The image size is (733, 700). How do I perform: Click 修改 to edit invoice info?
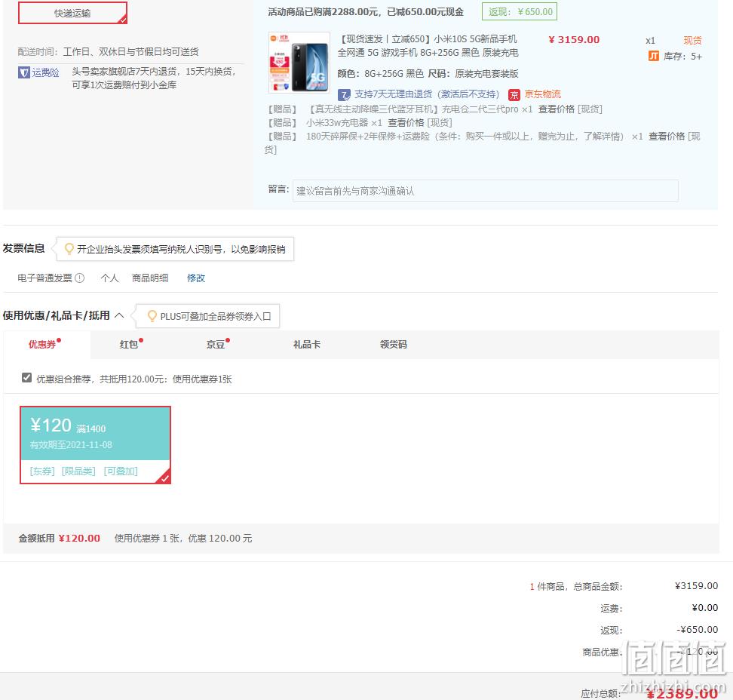coord(196,278)
